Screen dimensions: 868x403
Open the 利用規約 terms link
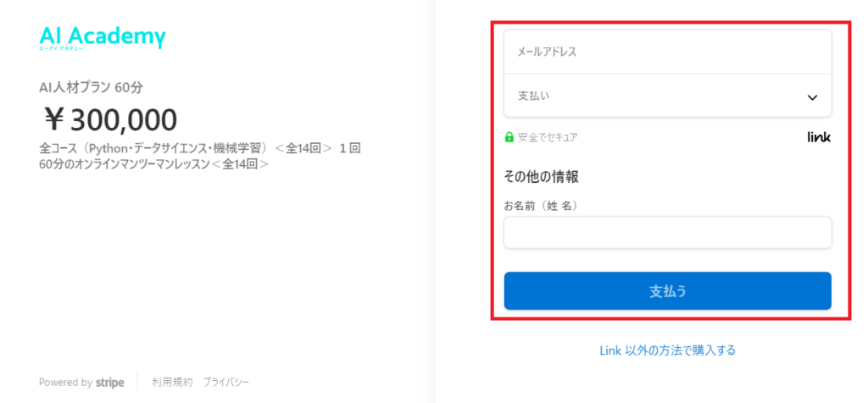pyautogui.click(x=172, y=382)
